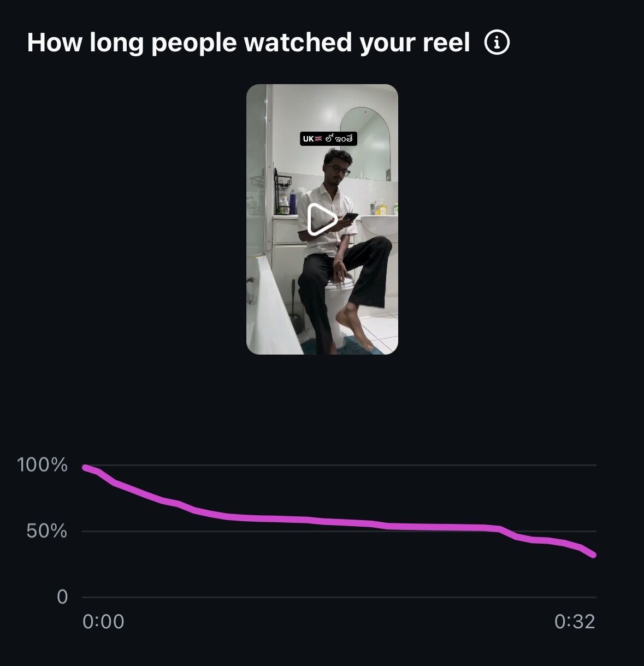This screenshot has width=644, height=666.
Task: Tap the 100% axis label
Action: [x=42, y=465]
